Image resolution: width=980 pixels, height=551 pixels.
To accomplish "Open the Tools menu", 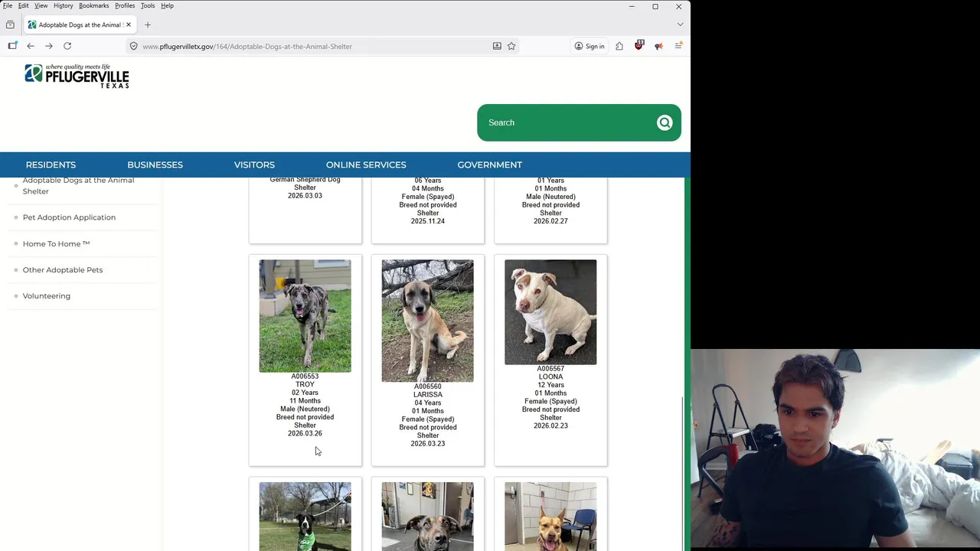I will [x=148, y=5].
